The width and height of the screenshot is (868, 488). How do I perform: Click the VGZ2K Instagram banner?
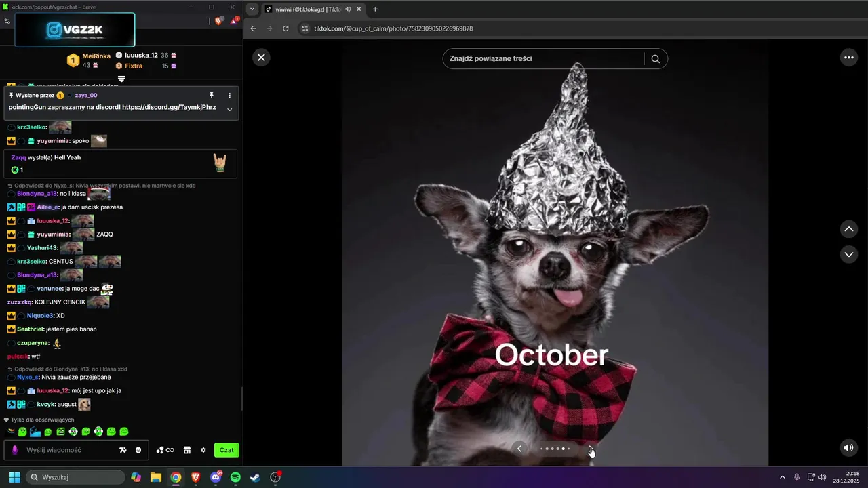click(75, 30)
